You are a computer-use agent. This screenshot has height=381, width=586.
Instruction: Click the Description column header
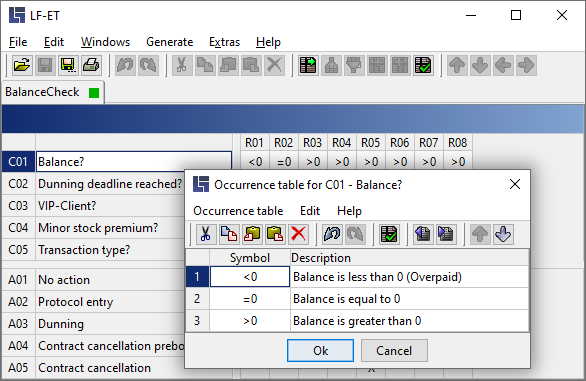(410, 258)
